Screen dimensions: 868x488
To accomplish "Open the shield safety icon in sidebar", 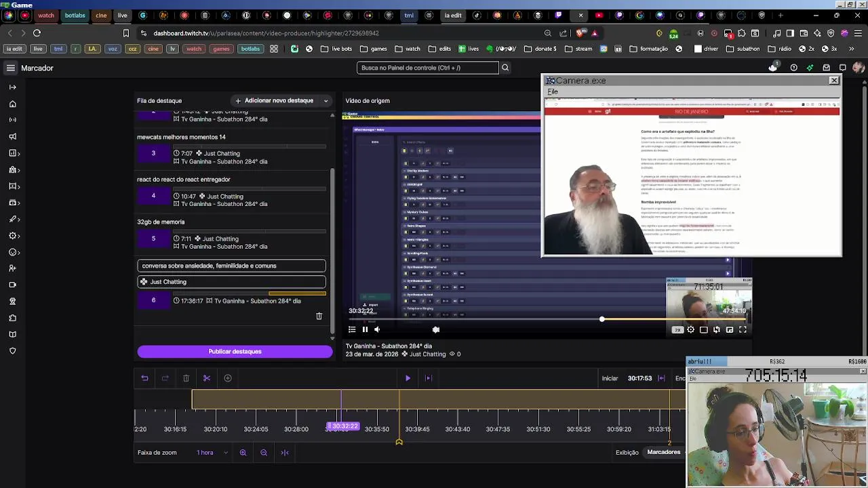I will click(12, 350).
